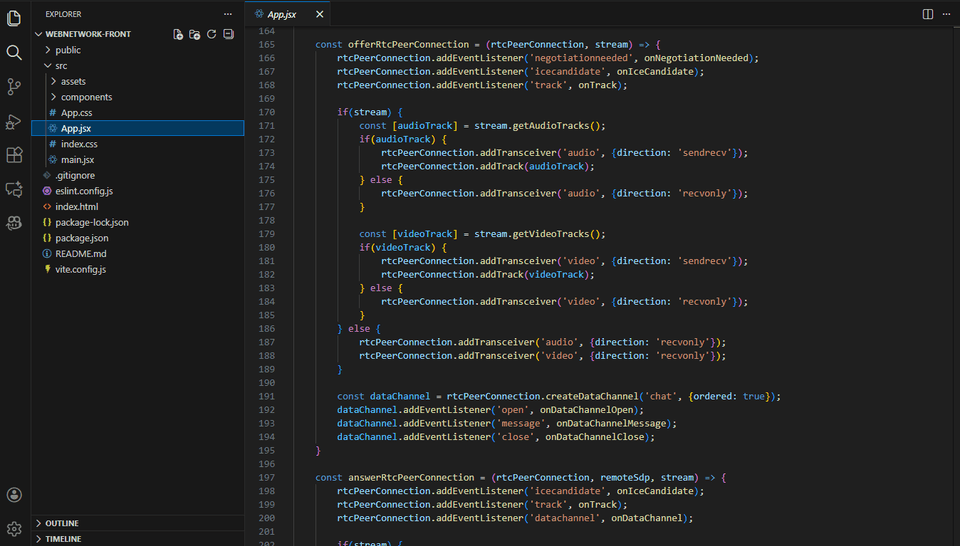Open the Explorer more actions menu
This screenshot has height=546, width=960.
(228, 14)
